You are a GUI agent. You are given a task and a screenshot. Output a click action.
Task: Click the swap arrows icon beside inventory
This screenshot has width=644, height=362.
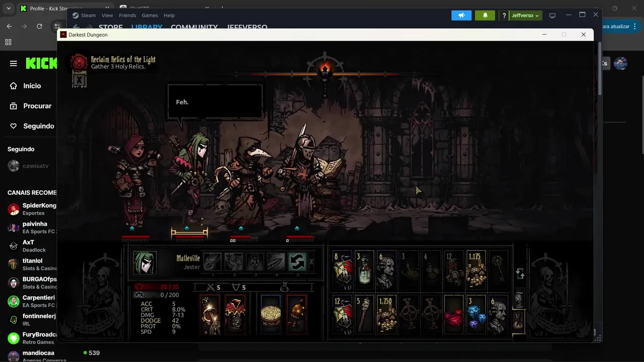[520, 274]
